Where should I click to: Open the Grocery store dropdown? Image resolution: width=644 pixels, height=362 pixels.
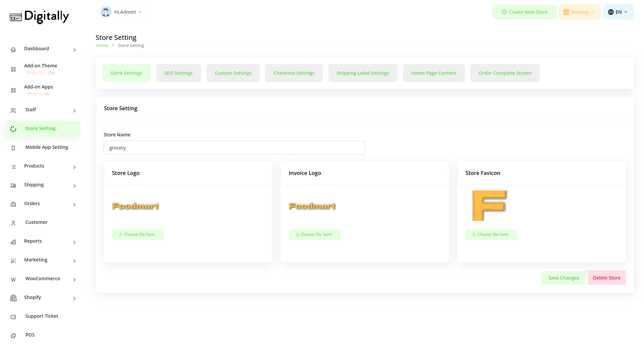pos(579,12)
